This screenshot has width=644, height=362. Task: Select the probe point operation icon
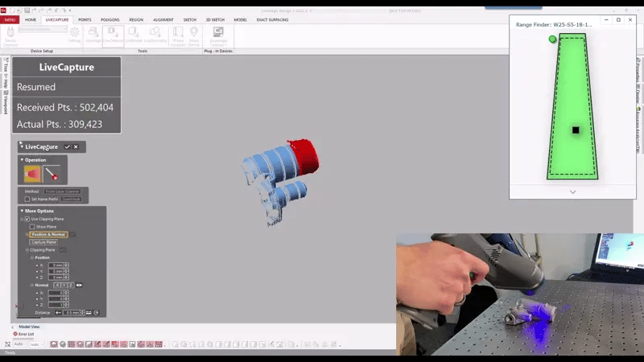(x=52, y=173)
